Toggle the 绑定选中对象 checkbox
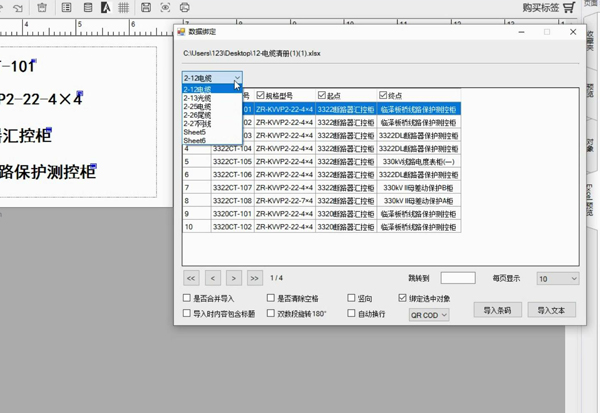Viewport: 600px width, 413px height. tap(402, 298)
